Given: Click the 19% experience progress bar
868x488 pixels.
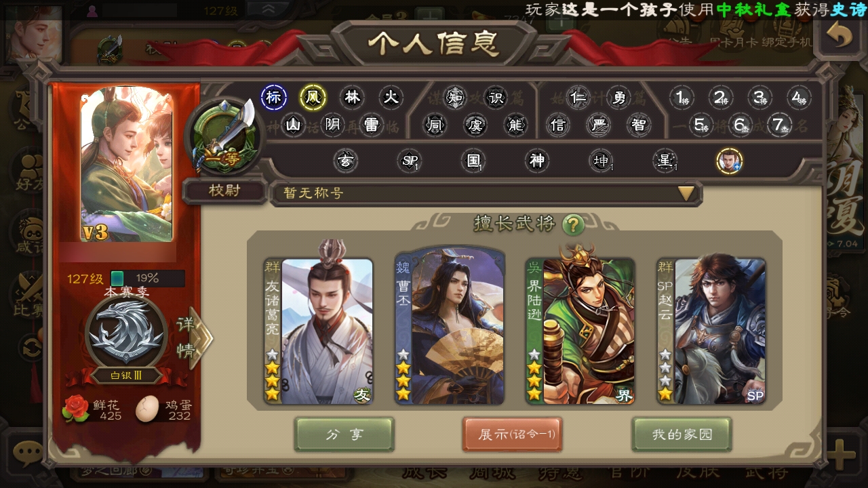Looking at the screenshot, I should point(147,278).
